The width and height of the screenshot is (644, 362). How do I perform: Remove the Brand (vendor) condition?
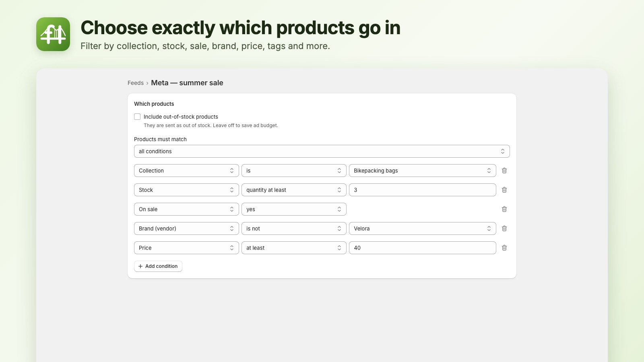[504, 228]
